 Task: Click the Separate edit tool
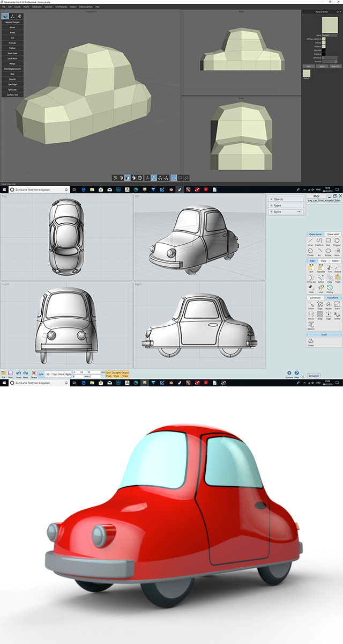320,269
